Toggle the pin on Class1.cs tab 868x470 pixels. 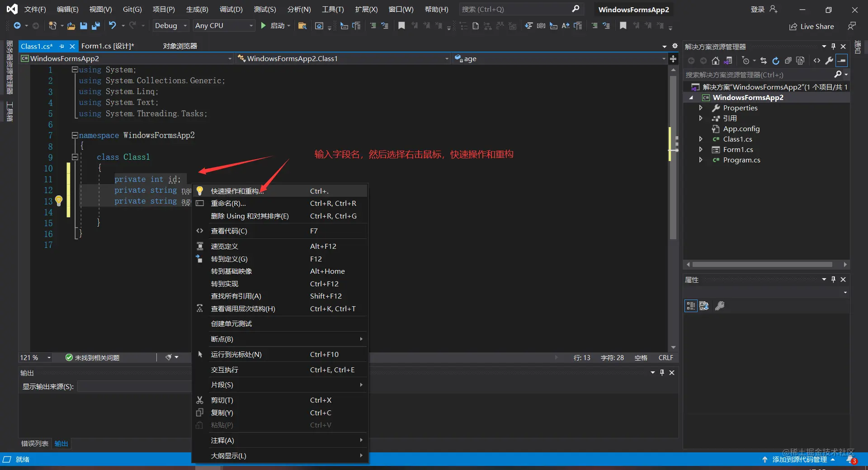click(x=62, y=46)
